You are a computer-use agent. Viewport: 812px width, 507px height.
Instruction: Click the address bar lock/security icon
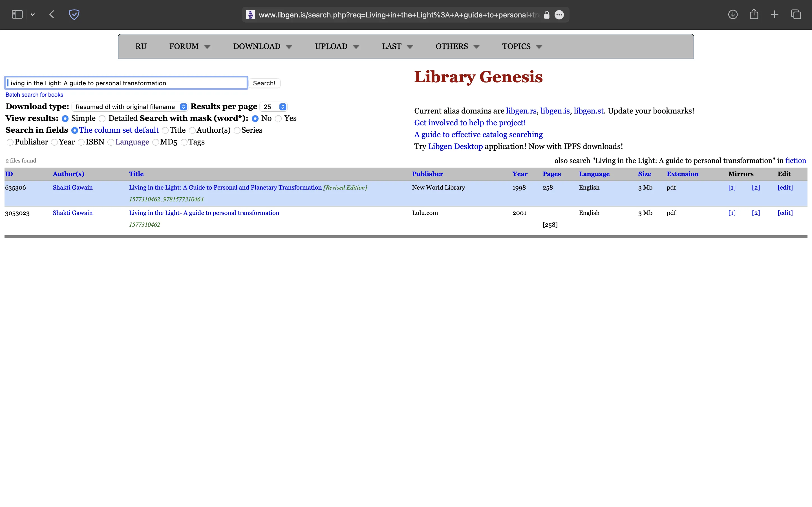(x=547, y=15)
